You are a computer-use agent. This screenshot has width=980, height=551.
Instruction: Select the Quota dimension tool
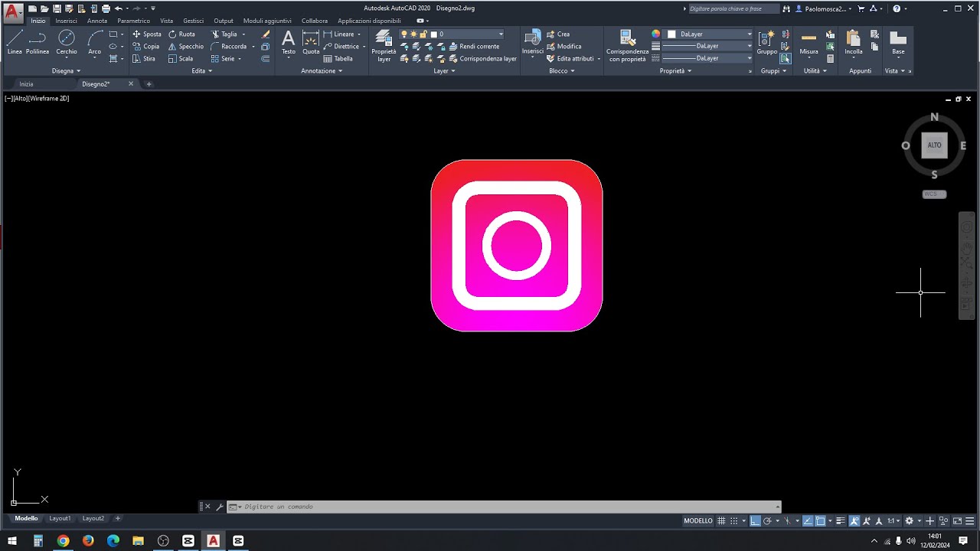click(311, 42)
